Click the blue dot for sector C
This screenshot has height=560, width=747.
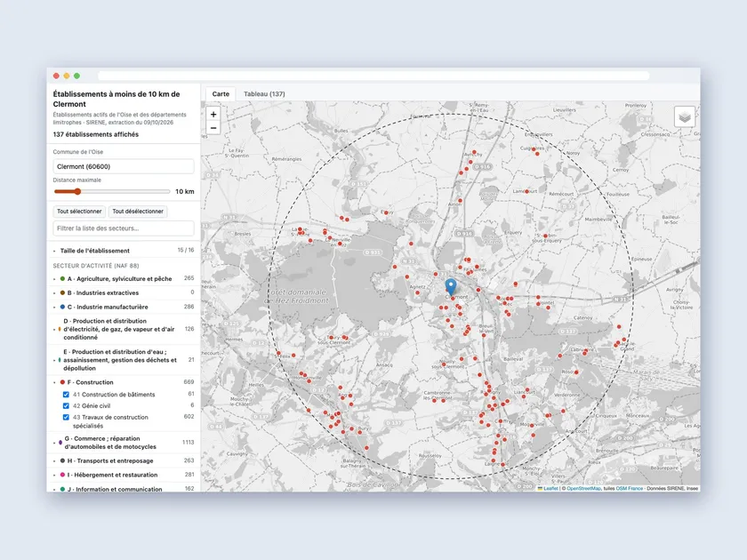(x=62, y=308)
